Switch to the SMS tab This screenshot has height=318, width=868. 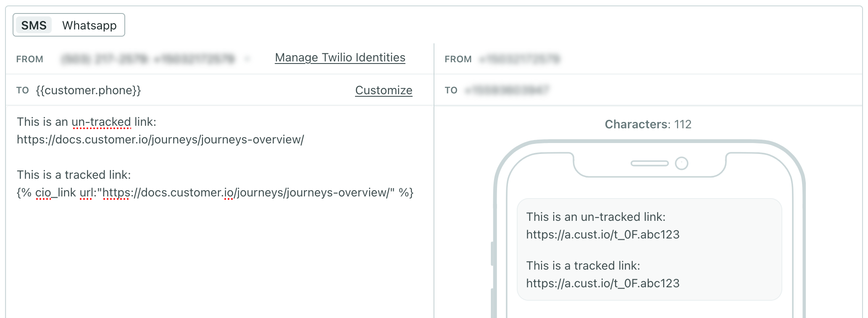point(34,25)
